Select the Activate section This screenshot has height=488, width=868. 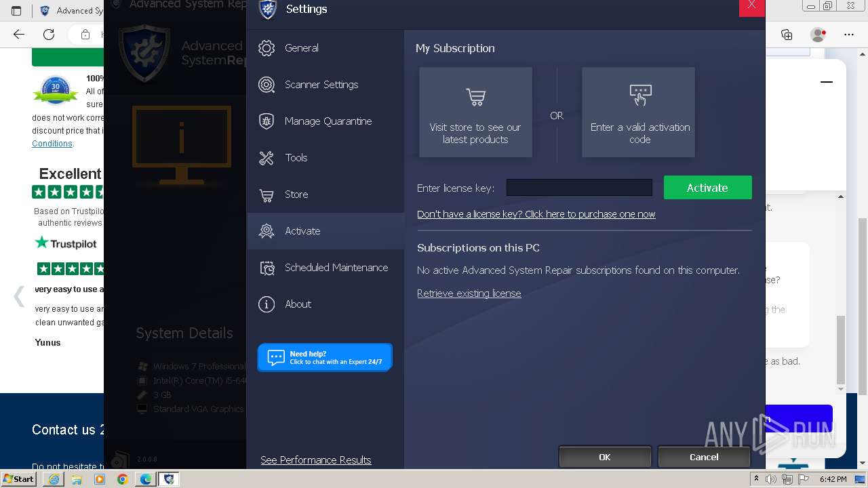tap(325, 231)
